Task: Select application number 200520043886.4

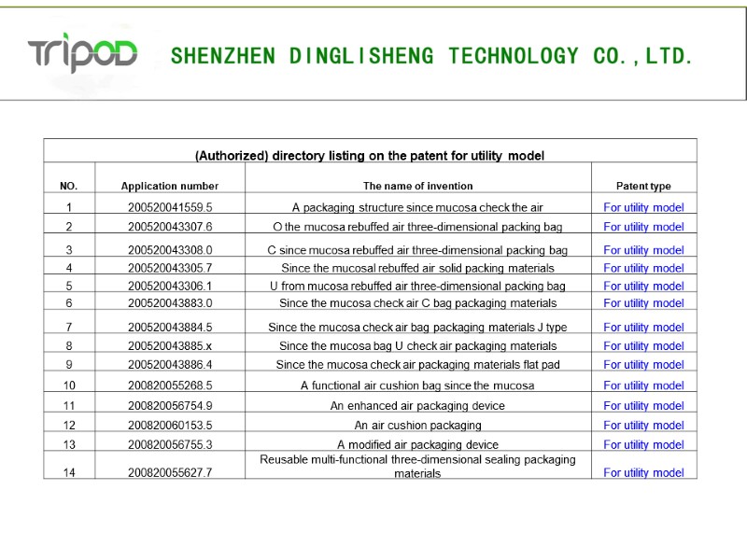Action: pos(170,364)
